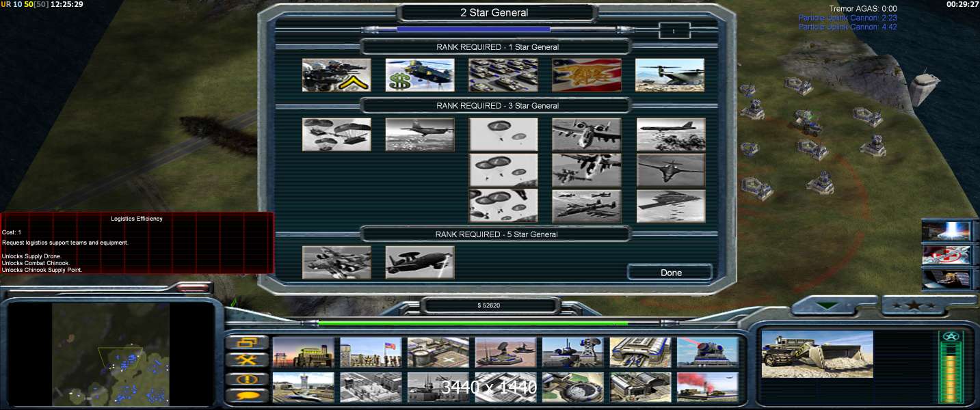
Task: Pick the tank formation general power
Action: [x=503, y=75]
